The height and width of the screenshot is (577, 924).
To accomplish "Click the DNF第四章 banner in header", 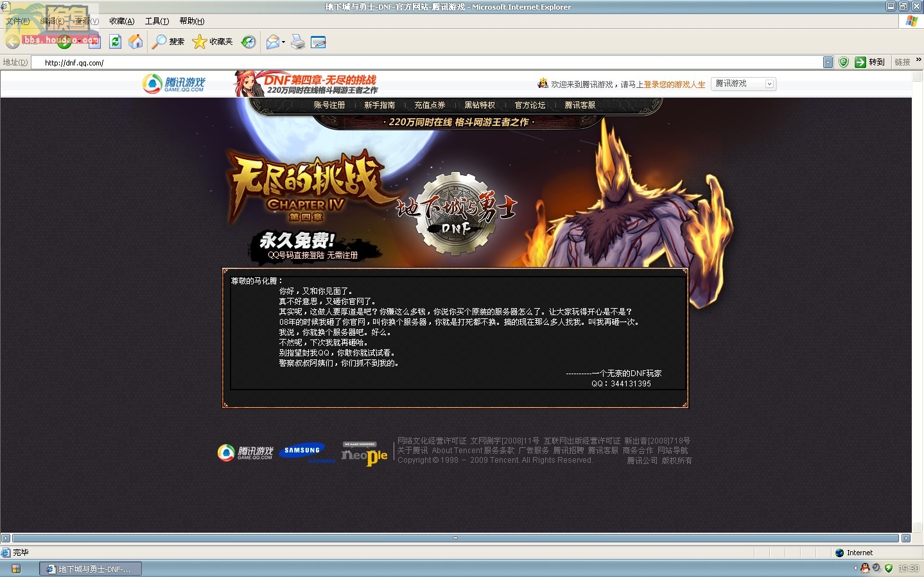I will [306, 84].
